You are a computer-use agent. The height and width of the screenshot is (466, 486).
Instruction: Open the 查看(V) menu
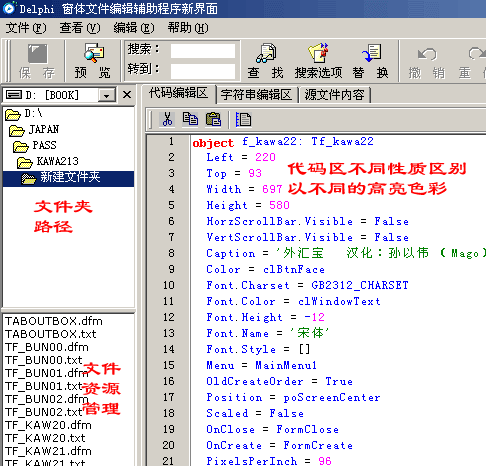(80, 28)
